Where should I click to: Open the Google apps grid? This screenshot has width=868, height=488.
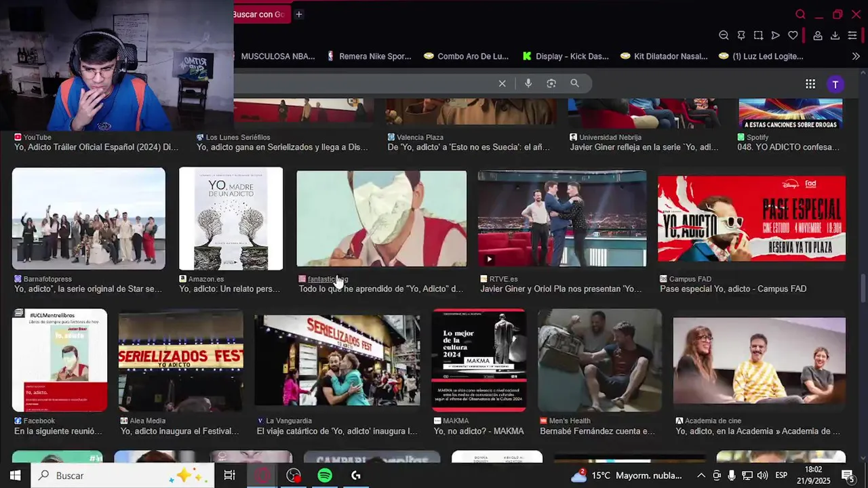[810, 84]
